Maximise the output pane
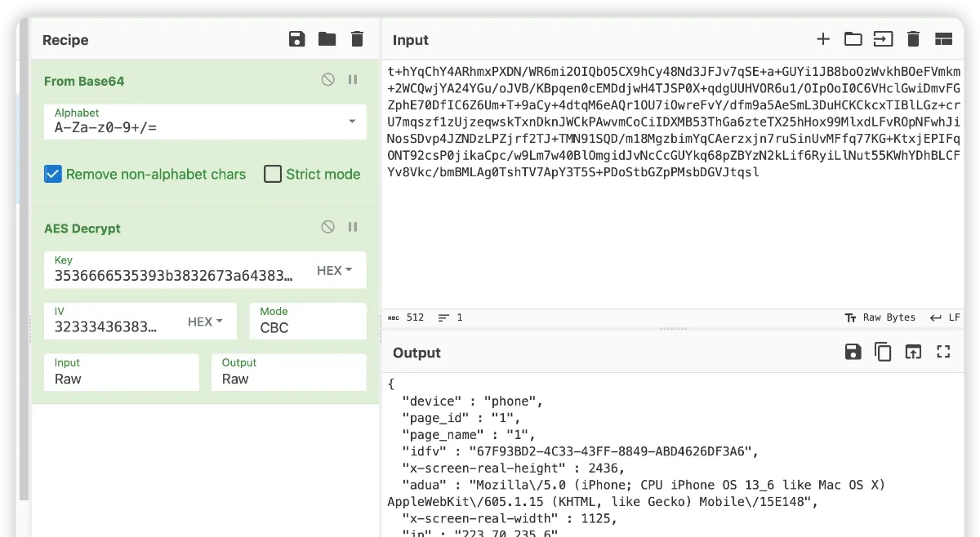980x537 pixels. click(944, 352)
